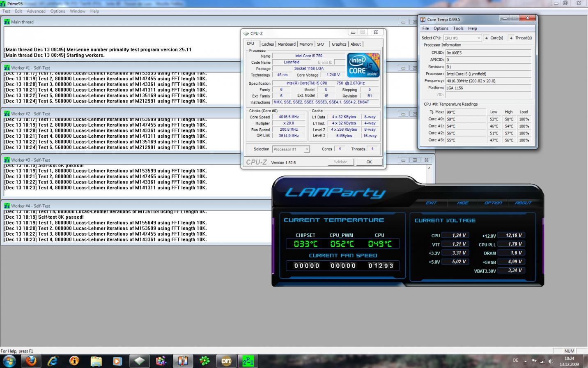Click the Frequency field in Core Temp
The width and height of the screenshot is (588, 368).
488,81
